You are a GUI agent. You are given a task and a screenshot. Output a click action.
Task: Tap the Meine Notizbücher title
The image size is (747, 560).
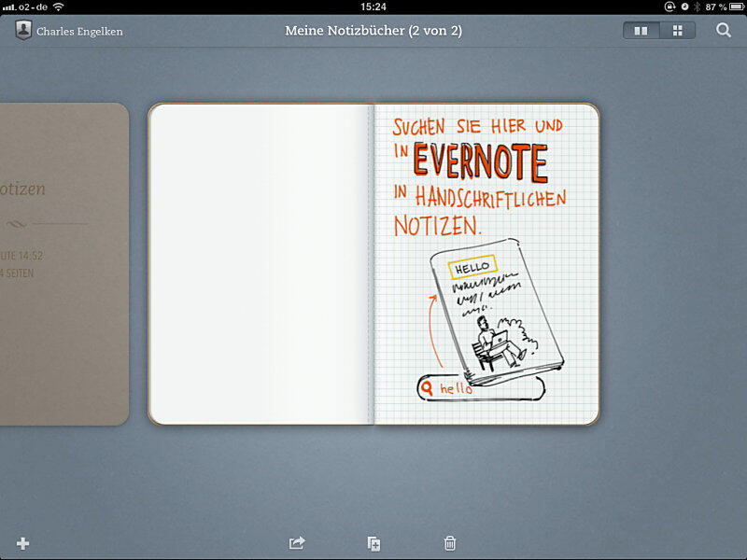tap(373, 31)
